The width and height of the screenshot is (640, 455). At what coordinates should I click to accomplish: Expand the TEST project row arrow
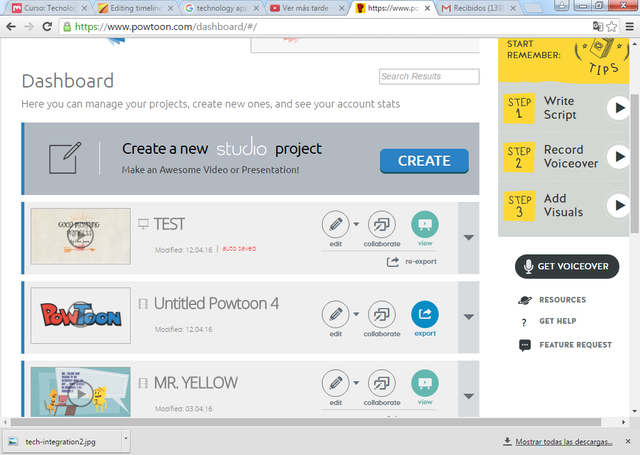(x=469, y=237)
